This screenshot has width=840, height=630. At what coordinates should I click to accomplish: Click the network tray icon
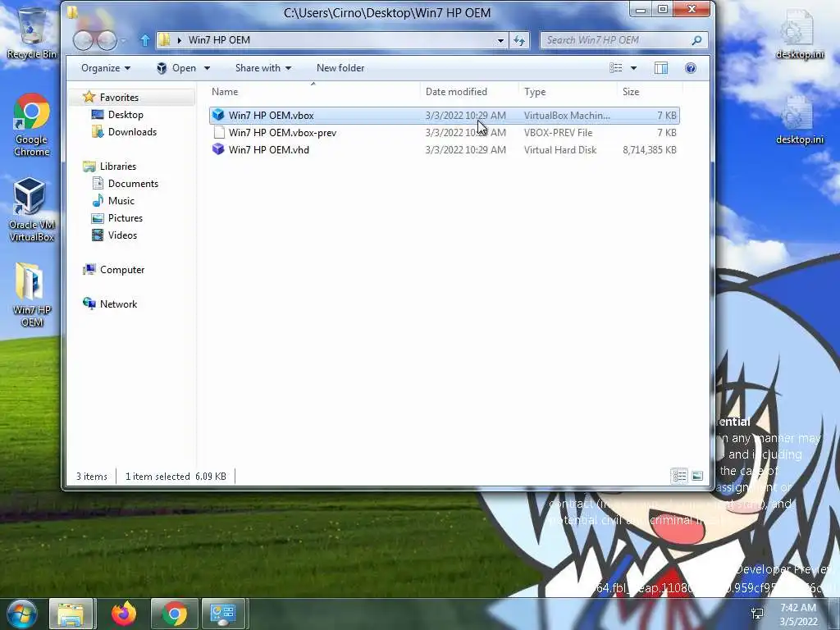[757, 614]
